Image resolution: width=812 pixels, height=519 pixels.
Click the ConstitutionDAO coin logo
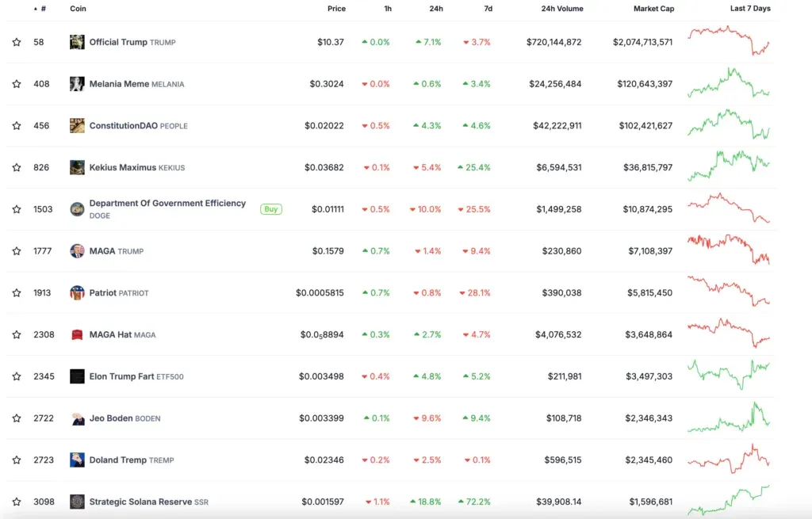pyautogui.click(x=77, y=126)
